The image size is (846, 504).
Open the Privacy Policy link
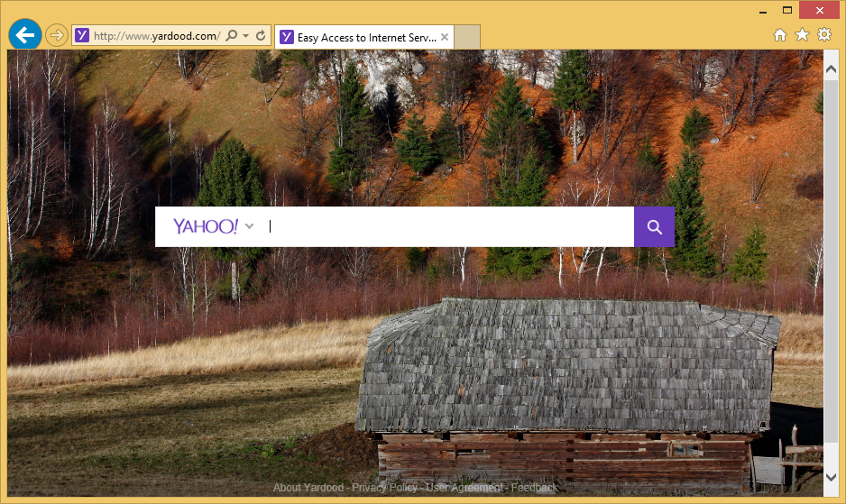pos(385,488)
